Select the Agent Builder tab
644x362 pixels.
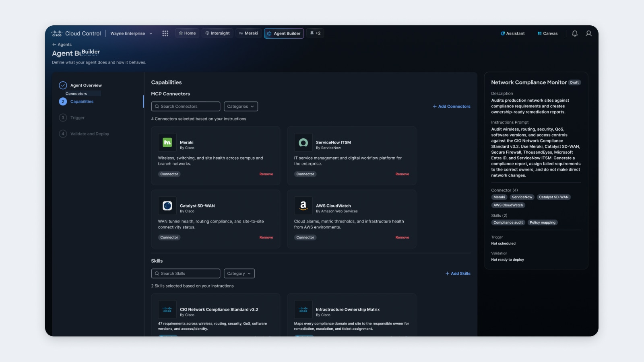[284, 33]
